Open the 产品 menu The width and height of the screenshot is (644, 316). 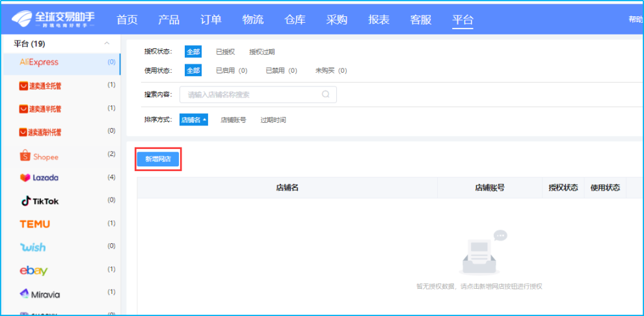(x=168, y=20)
